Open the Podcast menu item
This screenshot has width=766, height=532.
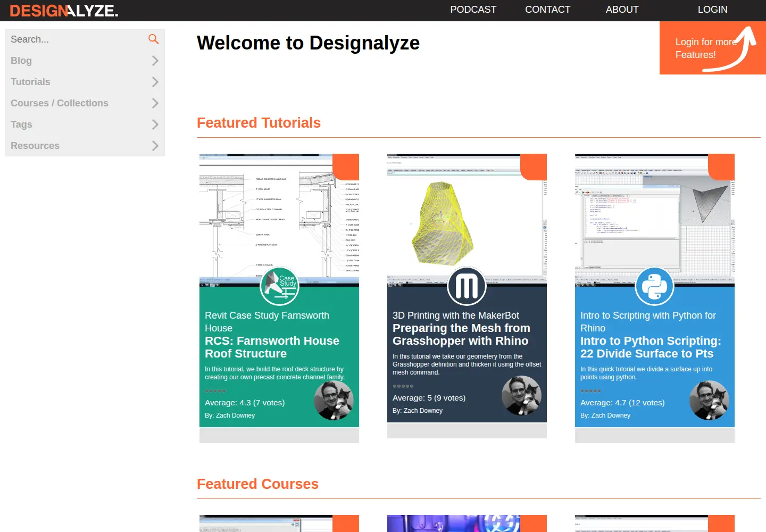(x=473, y=10)
